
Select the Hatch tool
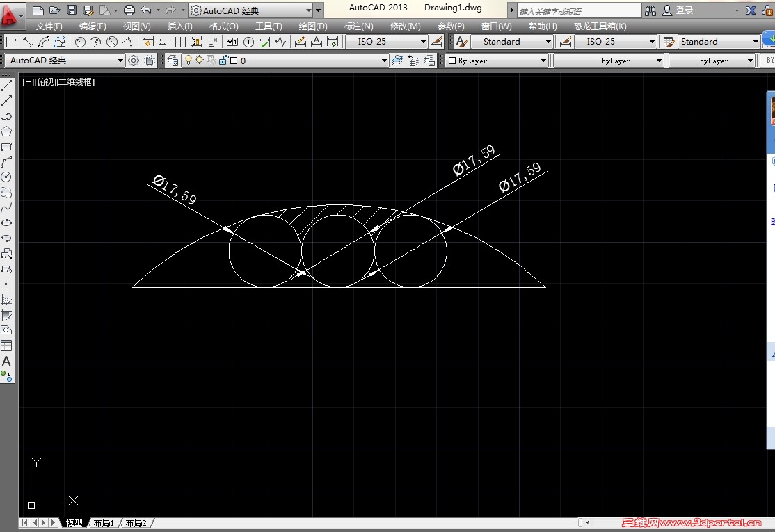pos(6,300)
